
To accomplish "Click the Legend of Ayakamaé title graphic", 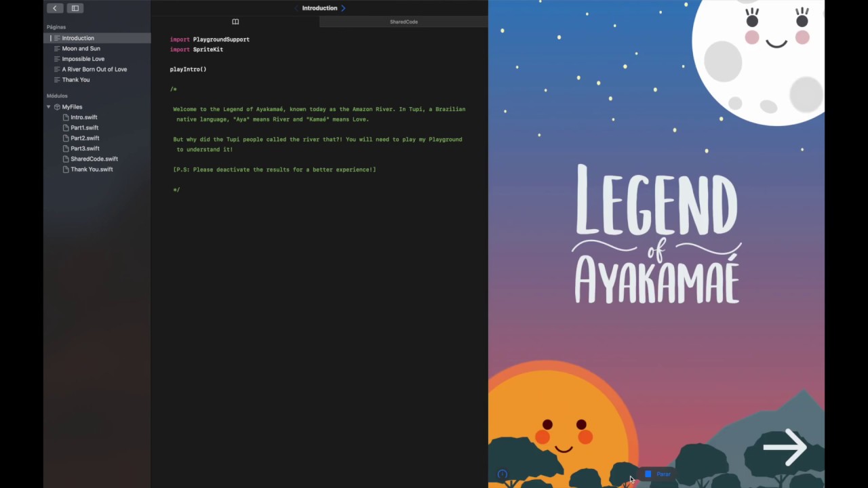I will point(657,234).
